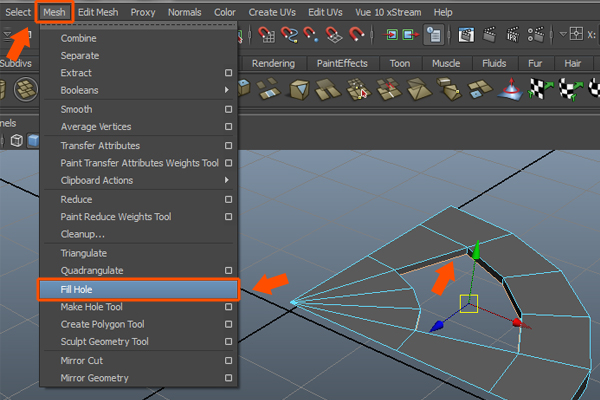Screen dimensions: 600x400
Task: Click the shelf icon with blue cone and red arrow
Action: coord(513,90)
